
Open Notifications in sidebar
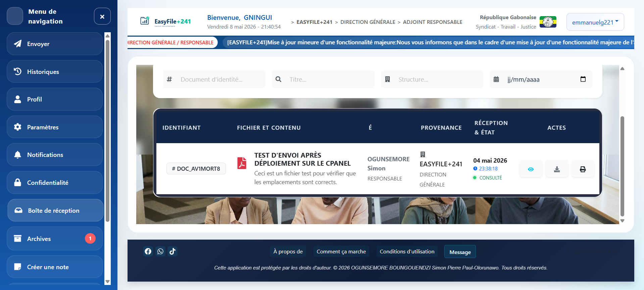[x=55, y=155]
